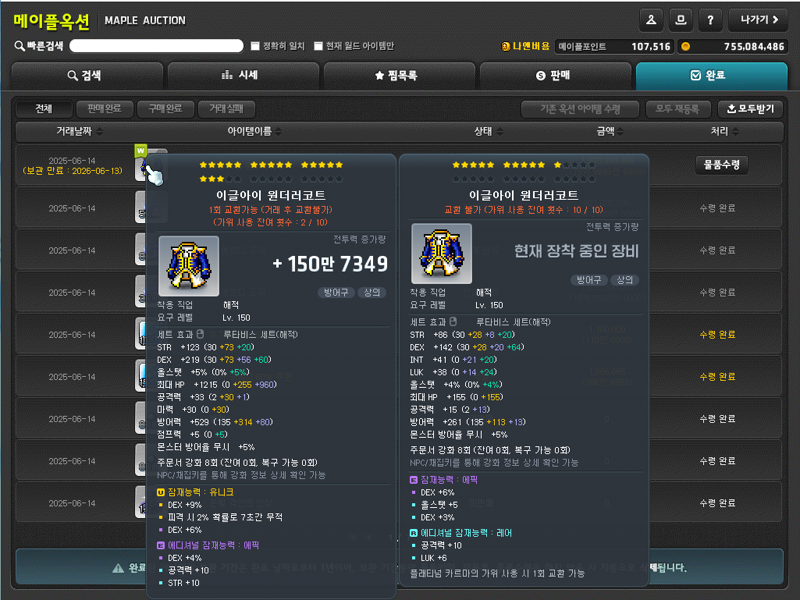Image resolution: width=800 pixels, height=600 pixels.
Task: Toggle the 현재 월드 아이템만 checkbox
Action: (x=318, y=46)
